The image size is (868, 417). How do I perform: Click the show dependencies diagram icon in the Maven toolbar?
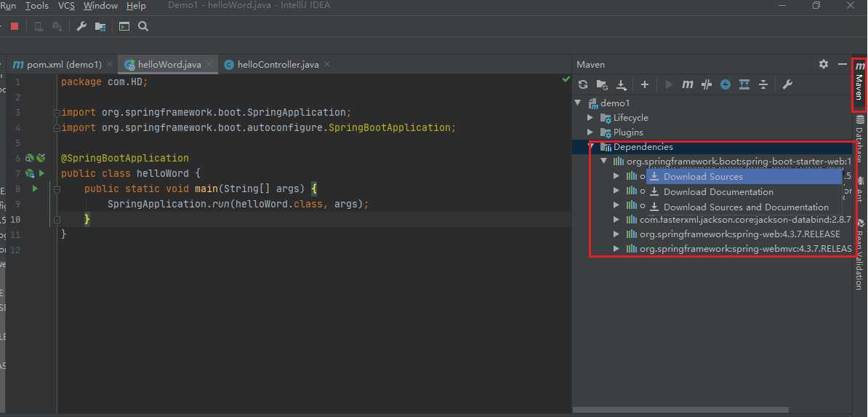tap(744, 84)
